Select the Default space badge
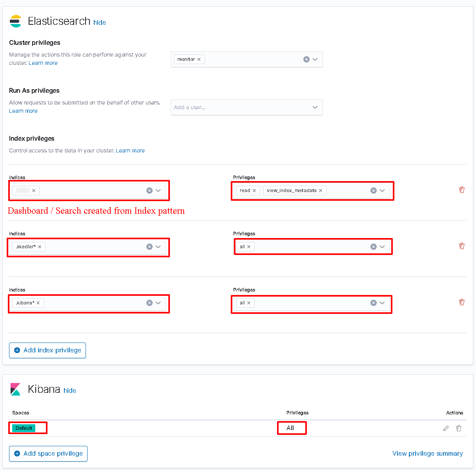Image resolution: width=476 pixels, height=471 pixels. [24, 428]
